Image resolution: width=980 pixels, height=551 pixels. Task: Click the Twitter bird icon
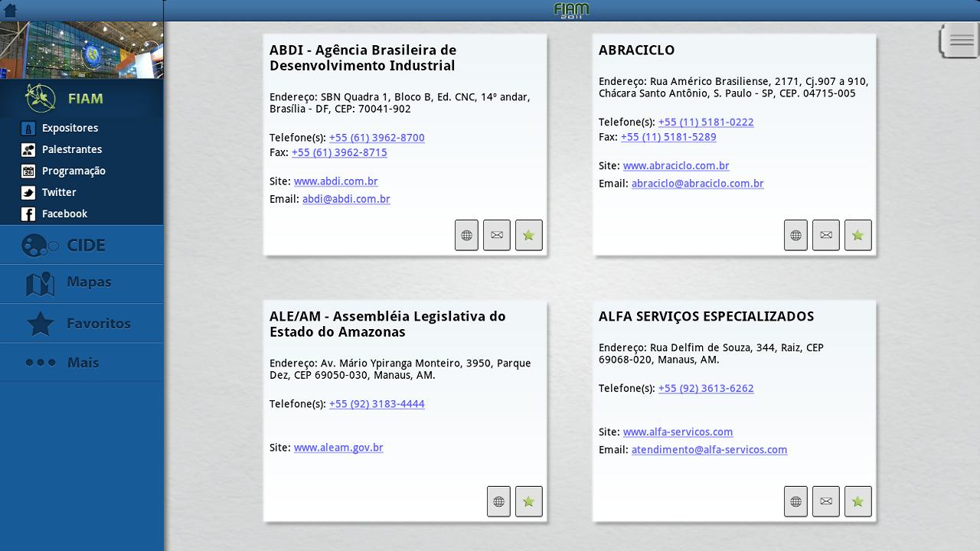[28, 193]
